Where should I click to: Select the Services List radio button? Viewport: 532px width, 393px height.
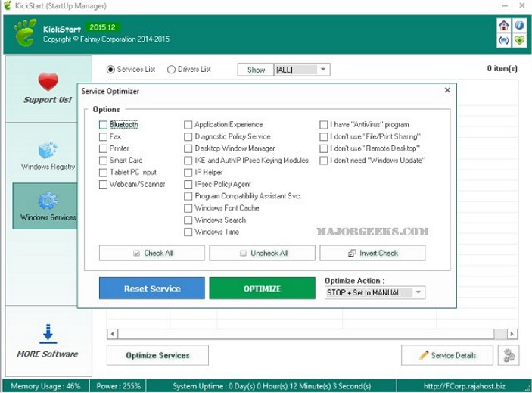pyautogui.click(x=110, y=70)
